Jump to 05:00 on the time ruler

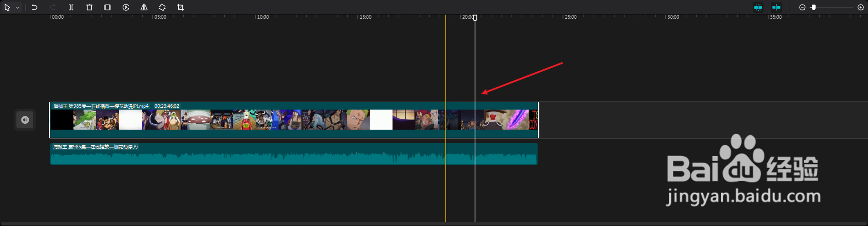pyautogui.click(x=160, y=17)
